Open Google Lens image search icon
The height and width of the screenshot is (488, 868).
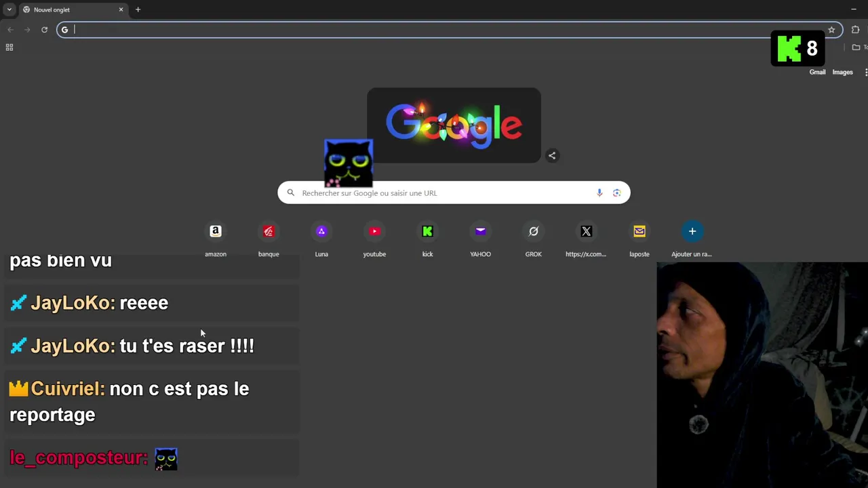pyautogui.click(x=616, y=193)
